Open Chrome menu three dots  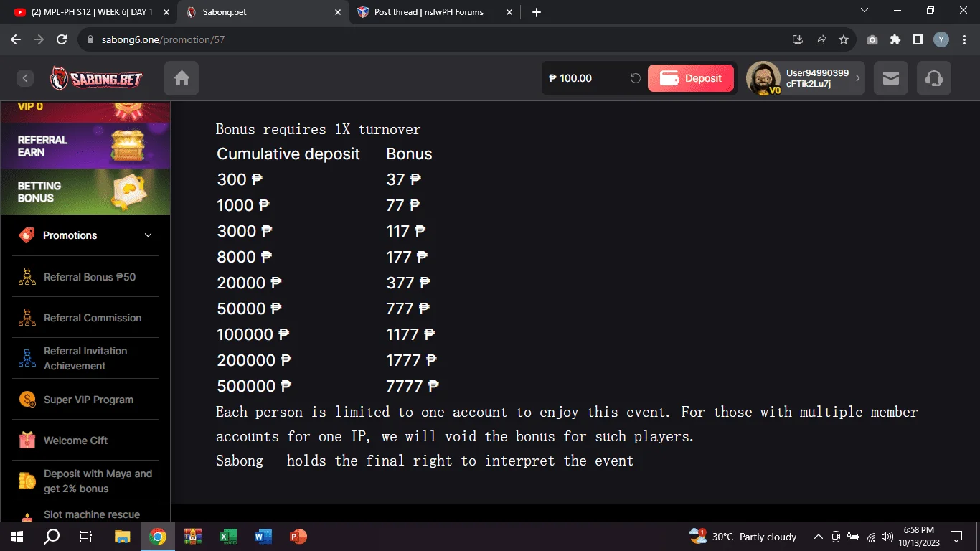tap(963, 39)
